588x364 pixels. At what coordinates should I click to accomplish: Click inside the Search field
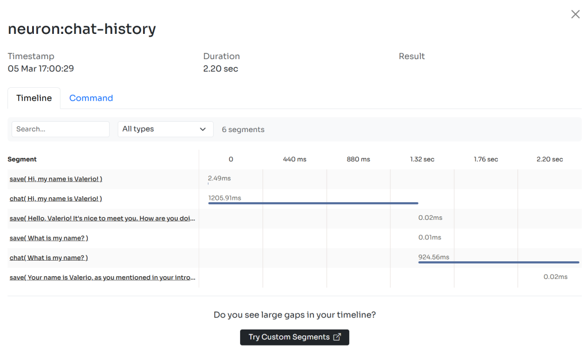coord(60,129)
